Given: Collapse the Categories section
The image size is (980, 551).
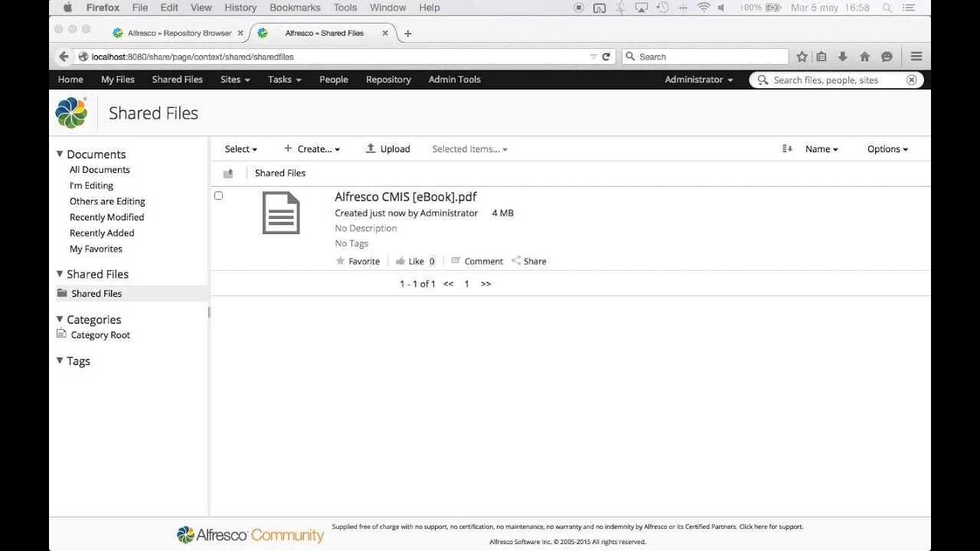Looking at the screenshot, I should click(x=60, y=319).
